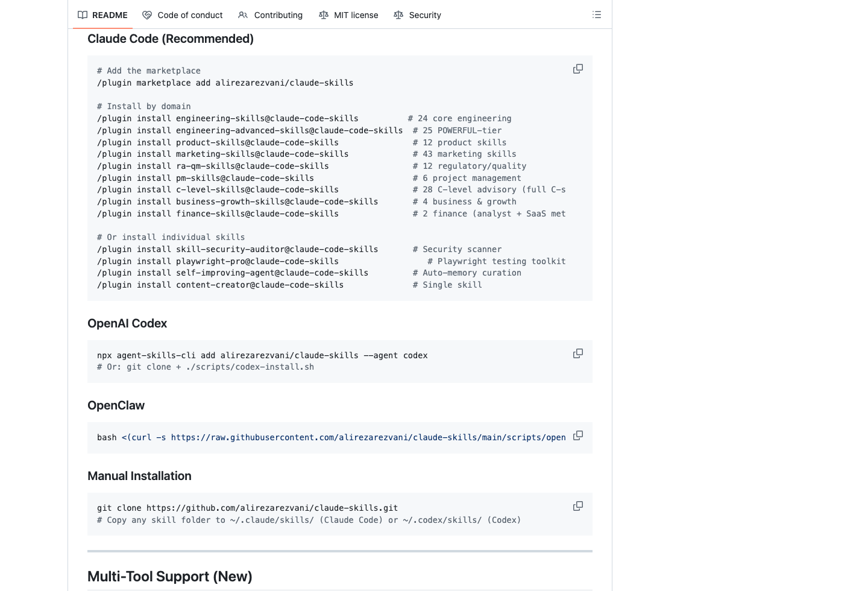868x591 pixels.
Task: Click the Manual Installation heading
Action: 139,476
